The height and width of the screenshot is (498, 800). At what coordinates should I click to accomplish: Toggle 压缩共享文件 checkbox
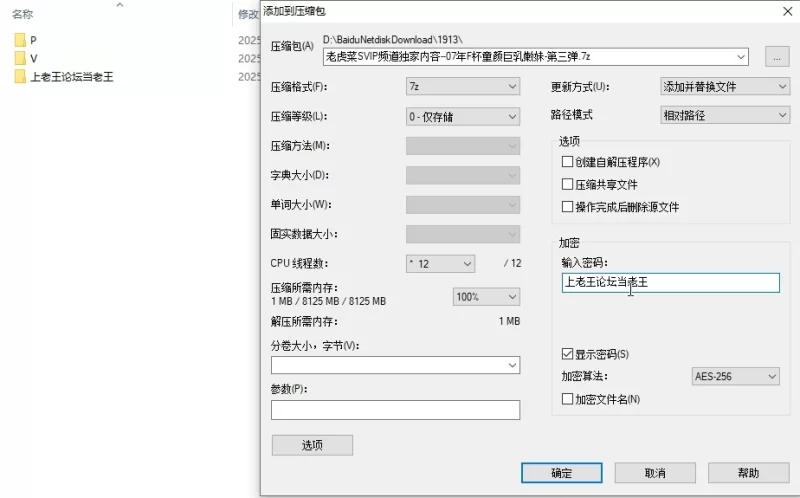[x=568, y=185]
